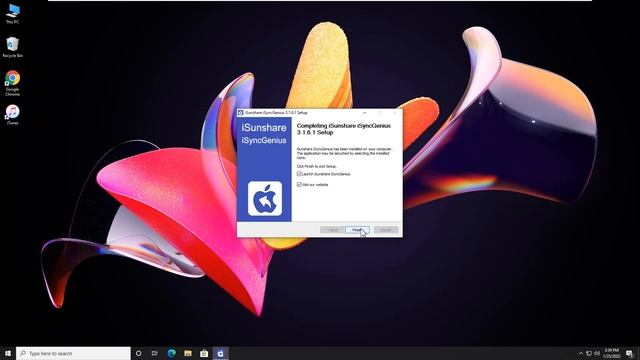Select the Recycle Bin desktop icon
640x360 pixels.
pos(13,47)
